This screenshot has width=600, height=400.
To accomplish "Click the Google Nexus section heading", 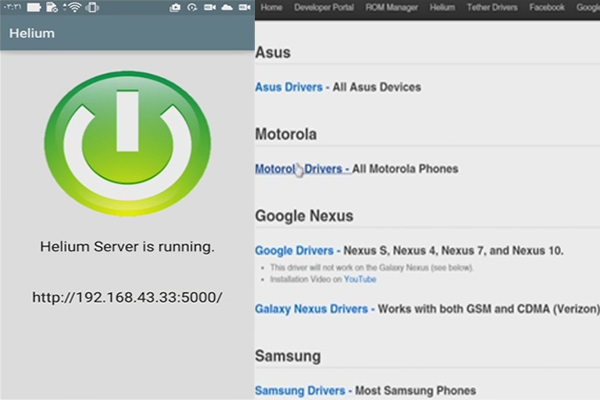I will 304,216.
